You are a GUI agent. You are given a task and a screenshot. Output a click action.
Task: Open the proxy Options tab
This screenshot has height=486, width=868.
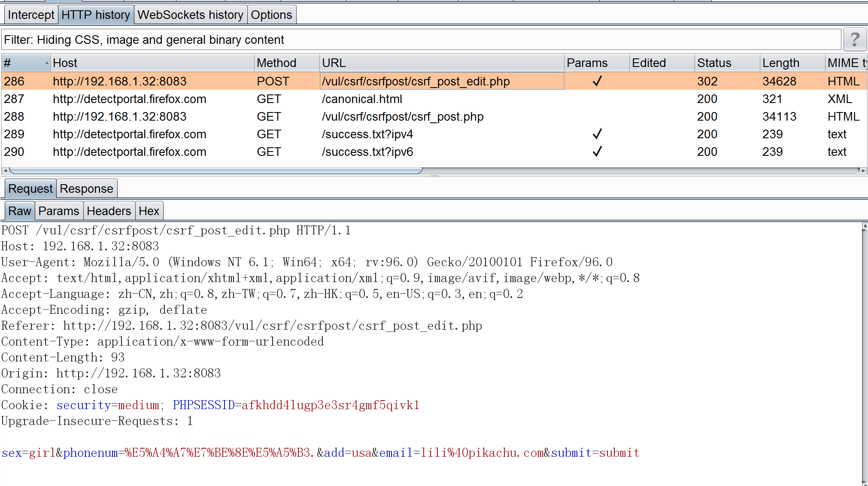coord(272,14)
